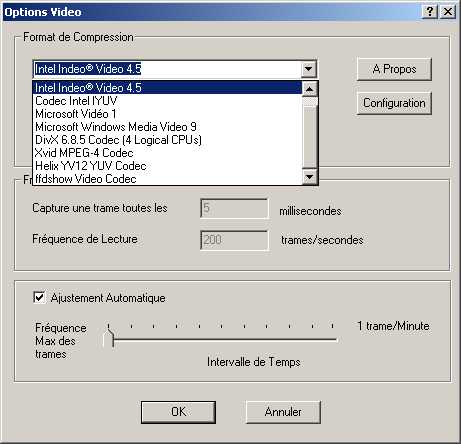Open the A Propos button
This screenshot has height=444, width=461.
pos(394,69)
